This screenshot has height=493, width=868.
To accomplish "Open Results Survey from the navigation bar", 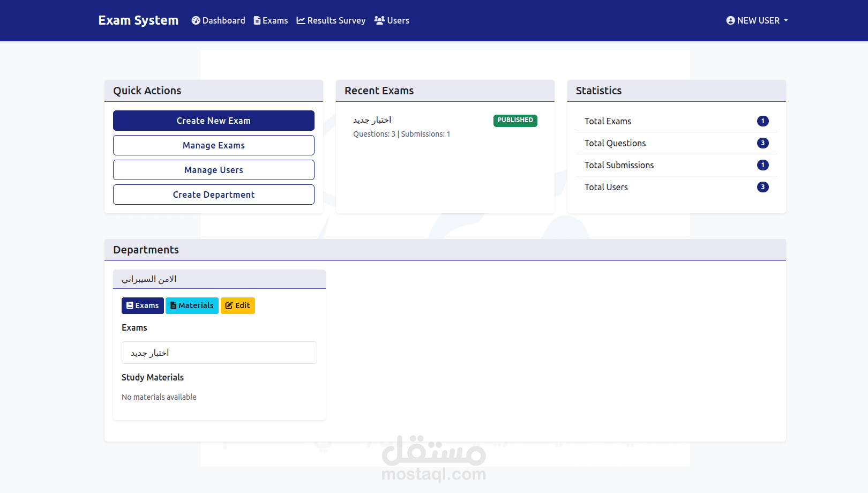I will 331,20.
